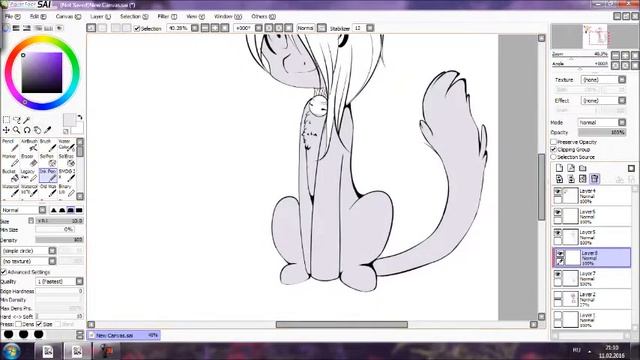Open the zoom percentage dropdown in toolbar
Viewport: 640px width, 360px height.
pyautogui.click(x=195, y=28)
